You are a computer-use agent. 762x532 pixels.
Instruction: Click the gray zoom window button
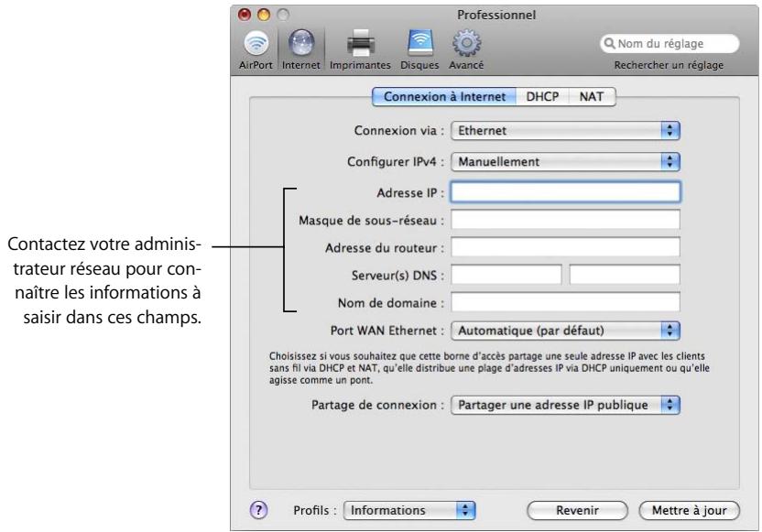tap(283, 15)
